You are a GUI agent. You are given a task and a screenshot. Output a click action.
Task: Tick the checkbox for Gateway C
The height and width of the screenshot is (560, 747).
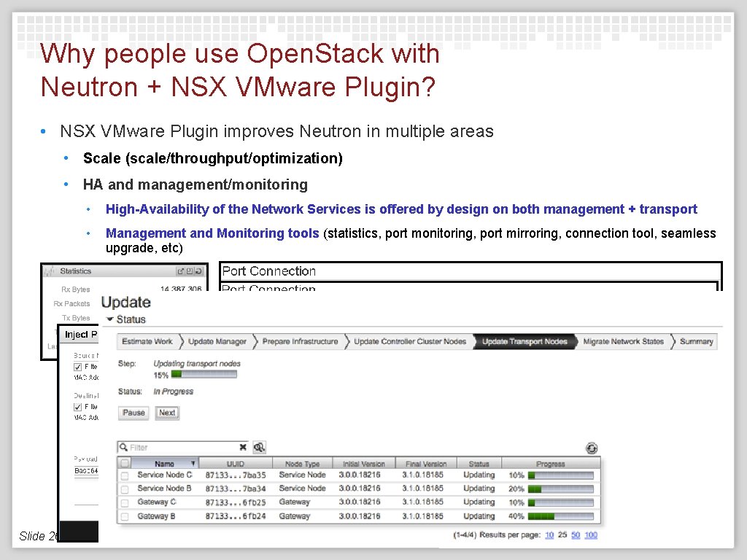[x=125, y=503]
